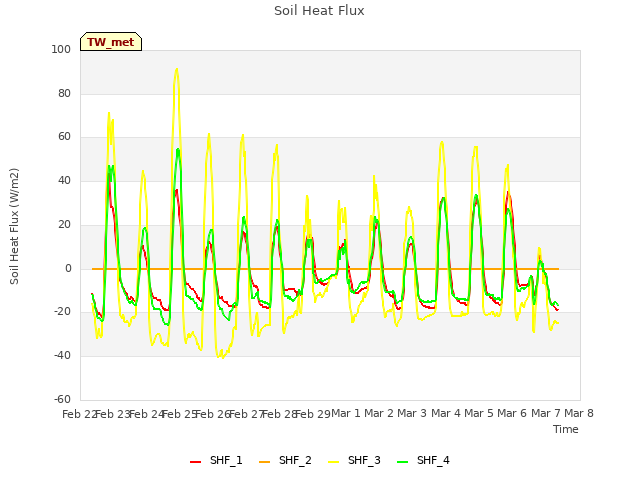The image size is (640, 480).
Task: Click the TW_met annotation label
Action: pos(111,42)
